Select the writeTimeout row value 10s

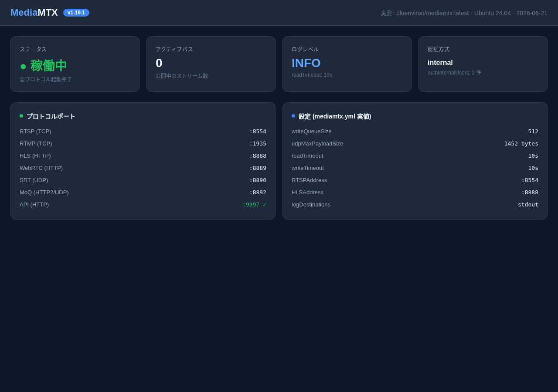pos(533,168)
